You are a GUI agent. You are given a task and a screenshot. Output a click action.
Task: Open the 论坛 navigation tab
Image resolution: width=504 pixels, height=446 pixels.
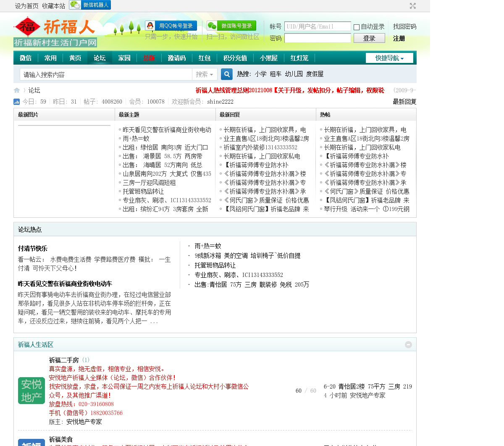point(100,58)
